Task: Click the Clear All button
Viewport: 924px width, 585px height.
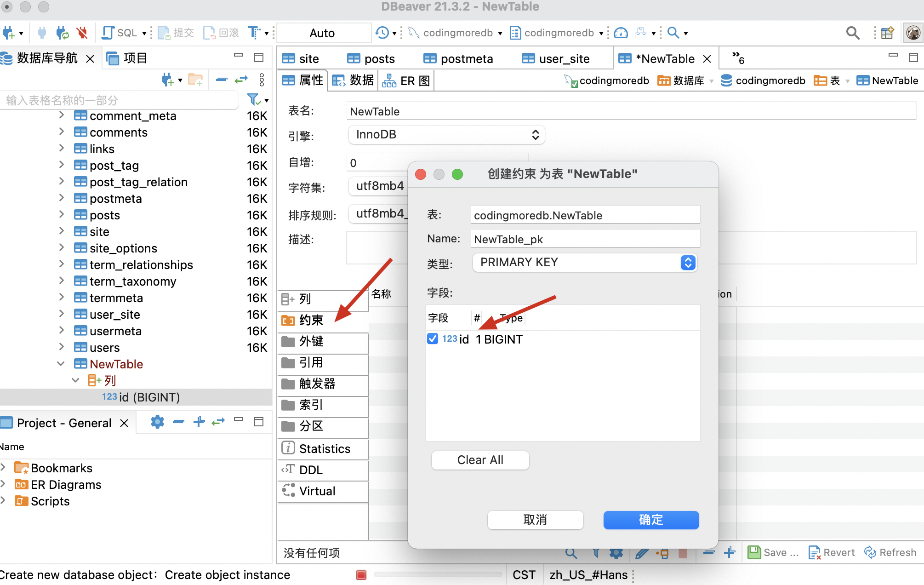Action: (480, 460)
